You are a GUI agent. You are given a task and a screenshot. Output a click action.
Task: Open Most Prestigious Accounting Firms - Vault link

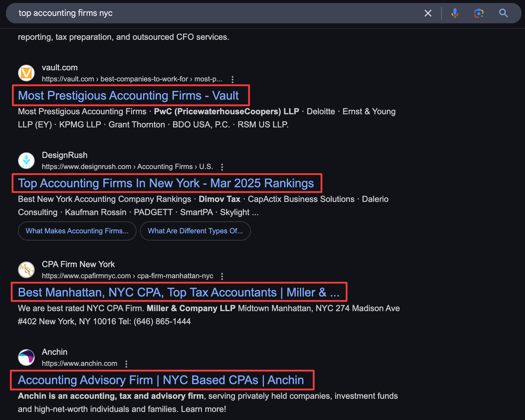pos(128,96)
